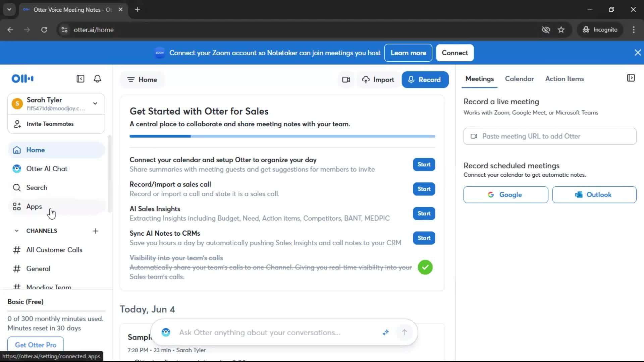Image resolution: width=644 pixels, height=362 pixels.
Task: Open the Chrome three-dot menu
Action: click(634, 30)
